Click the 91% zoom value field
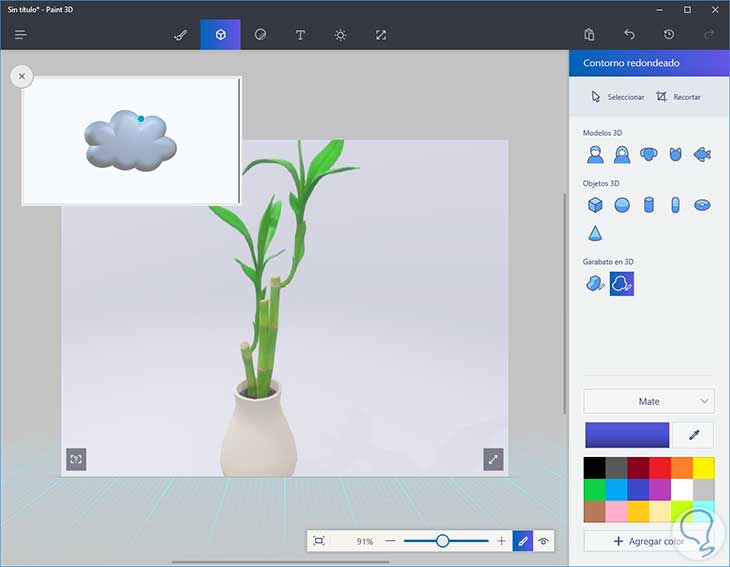Viewport: 730px width, 567px height. (365, 541)
